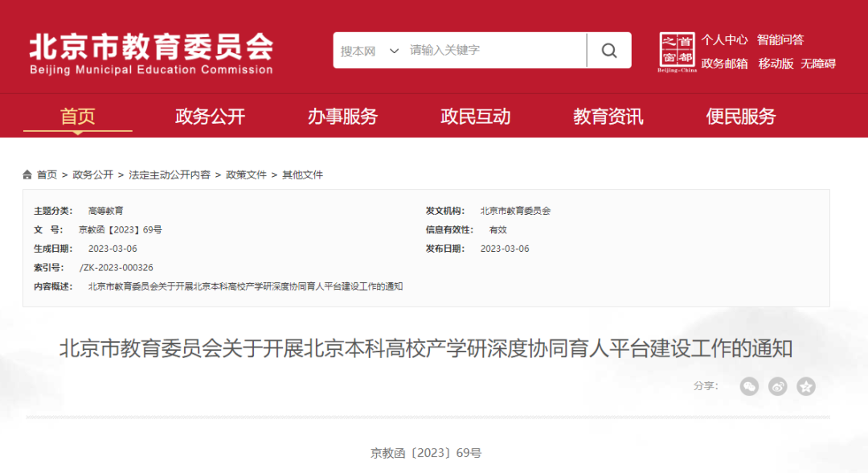868x473 pixels.
Task: Open the 政务公开 navigation menu
Action: [210, 117]
